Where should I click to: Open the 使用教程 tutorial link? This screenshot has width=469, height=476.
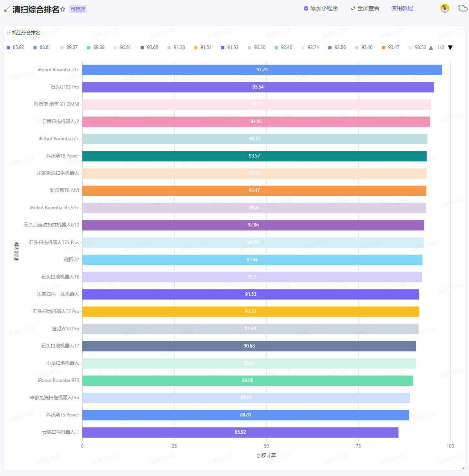[402, 8]
